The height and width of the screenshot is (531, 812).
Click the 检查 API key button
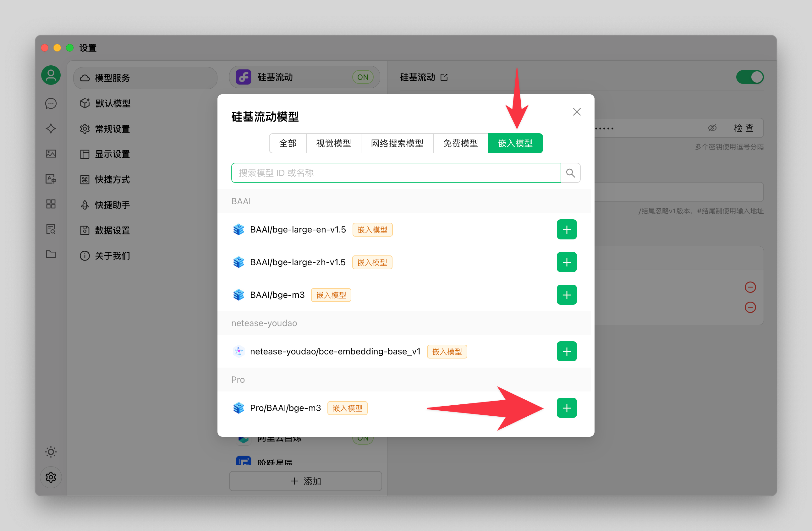tap(743, 128)
